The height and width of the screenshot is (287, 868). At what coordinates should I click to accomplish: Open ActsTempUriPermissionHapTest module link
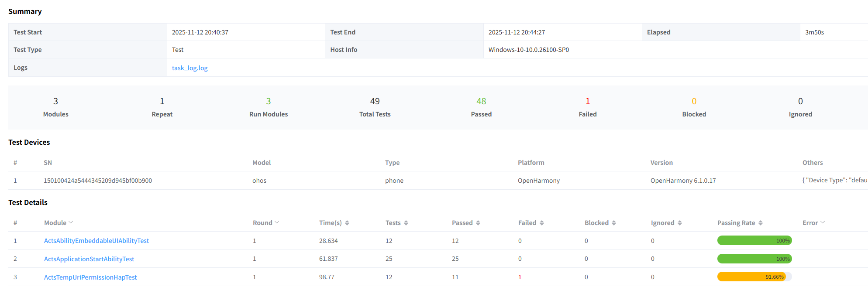tap(90, 277)
